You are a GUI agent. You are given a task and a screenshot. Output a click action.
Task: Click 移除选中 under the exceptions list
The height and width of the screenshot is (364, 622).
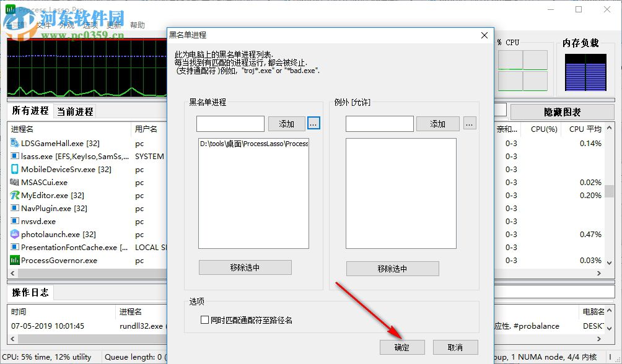[x=393, y=268]
